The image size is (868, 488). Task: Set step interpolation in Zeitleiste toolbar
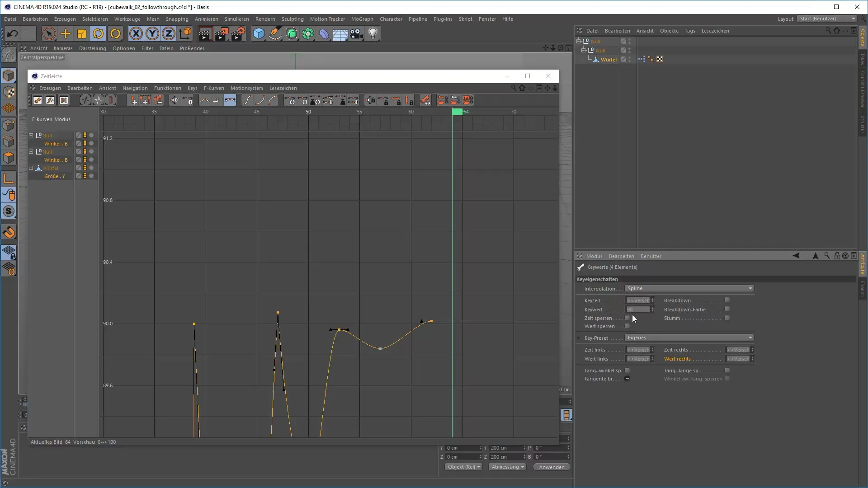click(217, 100)
